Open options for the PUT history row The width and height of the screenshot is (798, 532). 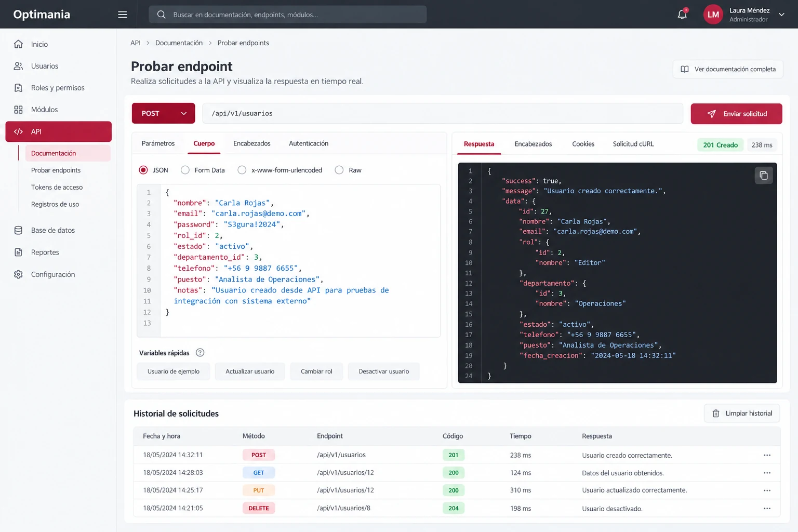coord(767,490)
